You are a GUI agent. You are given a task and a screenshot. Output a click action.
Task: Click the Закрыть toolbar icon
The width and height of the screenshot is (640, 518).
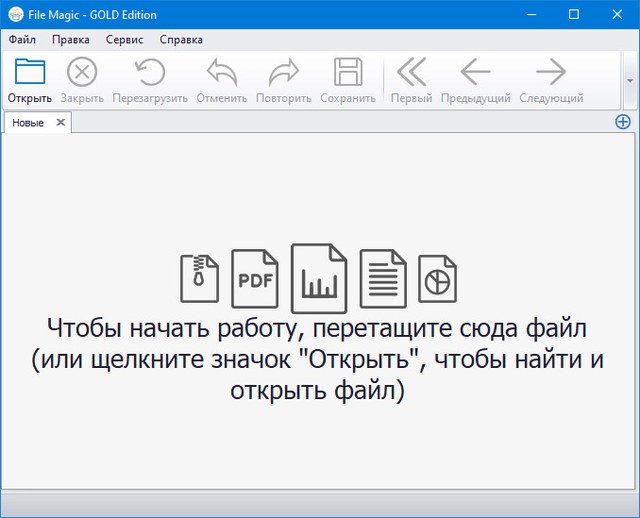(81, 73)
